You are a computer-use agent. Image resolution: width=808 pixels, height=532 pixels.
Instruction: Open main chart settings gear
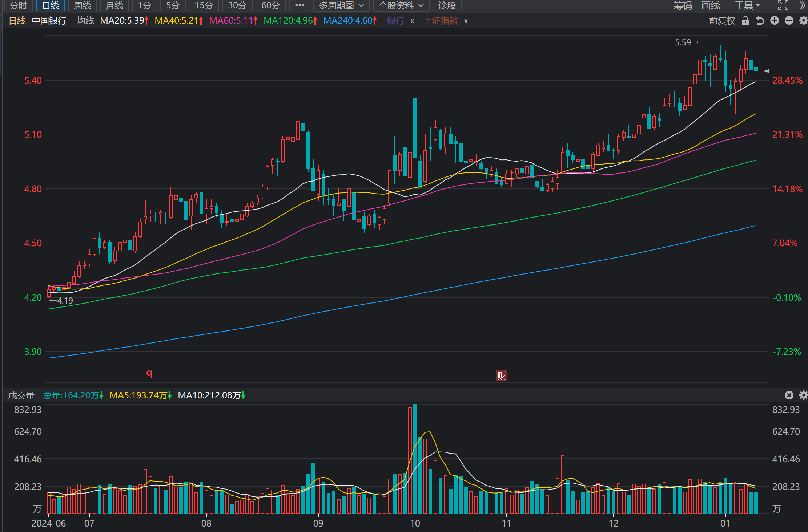point(803,21)
